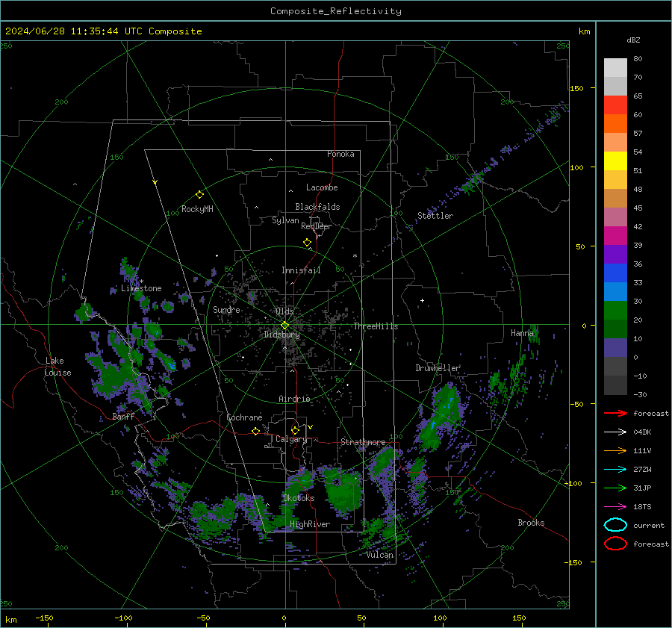Image resolution: width=672 pixels, height=628 pixels.
Task: Click the Airdrie label
Action: (294, 399)
